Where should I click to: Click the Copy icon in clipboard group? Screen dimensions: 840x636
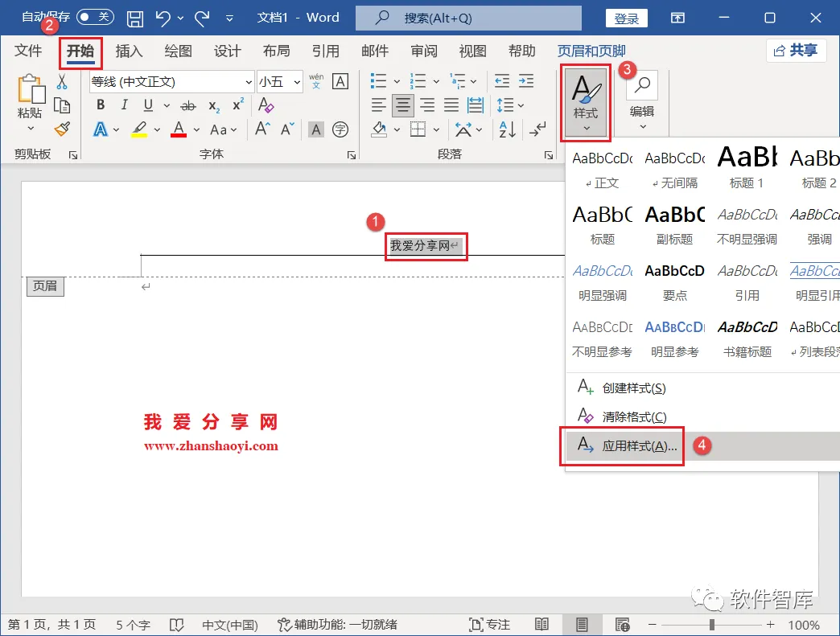62,105
